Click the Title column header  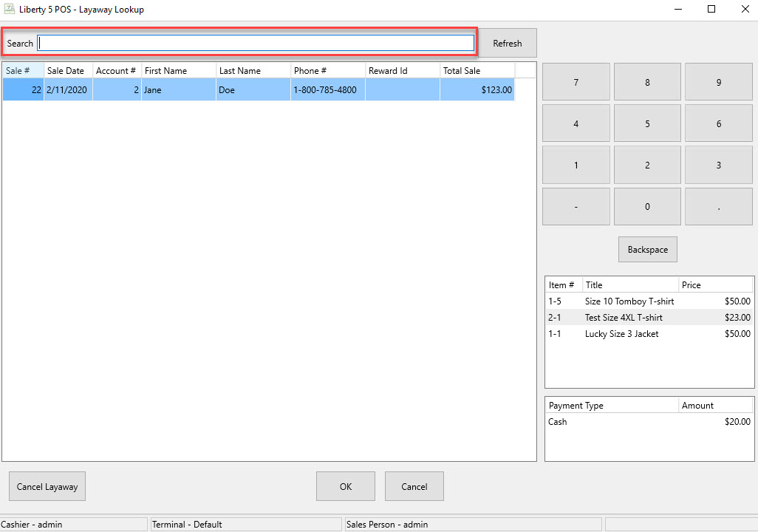click(x=630, y=285)
